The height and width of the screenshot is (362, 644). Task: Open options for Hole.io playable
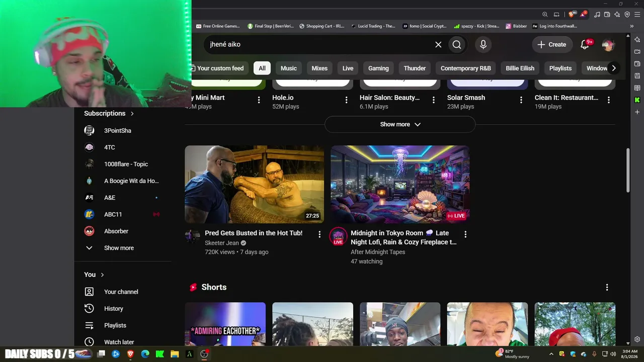click(346, 100)
